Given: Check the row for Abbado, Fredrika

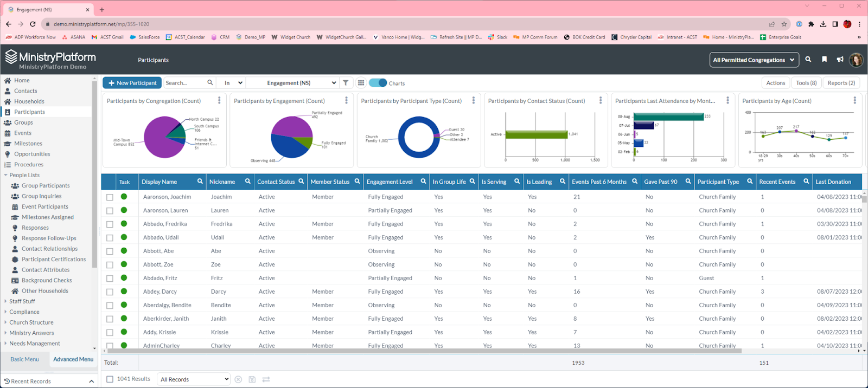Looking at the screenshot, I should [110, 224].
